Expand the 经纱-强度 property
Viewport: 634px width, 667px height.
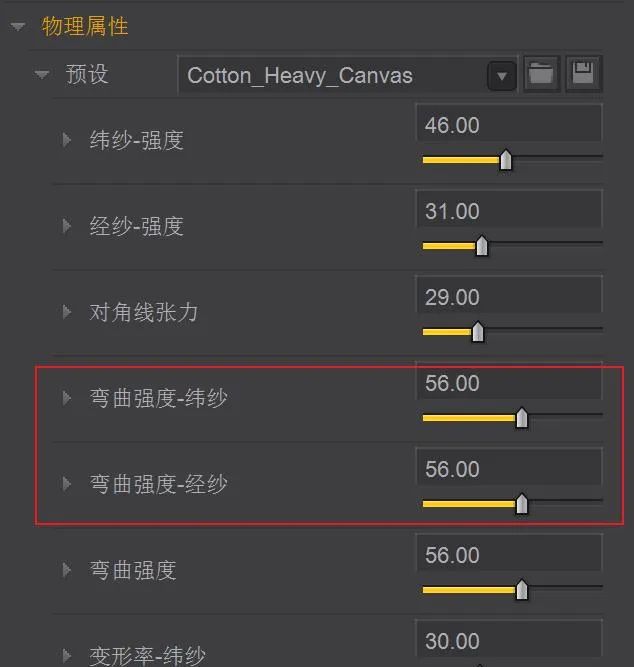pyautogui.click(x=66, y=226)
